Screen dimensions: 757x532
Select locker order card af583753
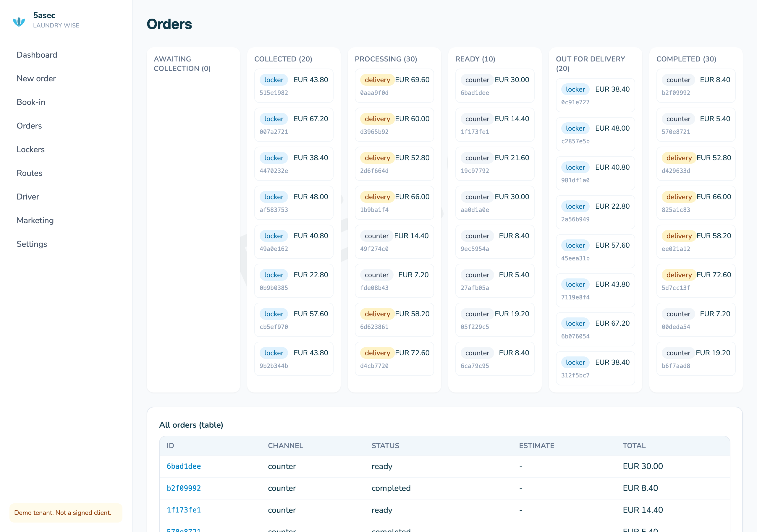294,203
